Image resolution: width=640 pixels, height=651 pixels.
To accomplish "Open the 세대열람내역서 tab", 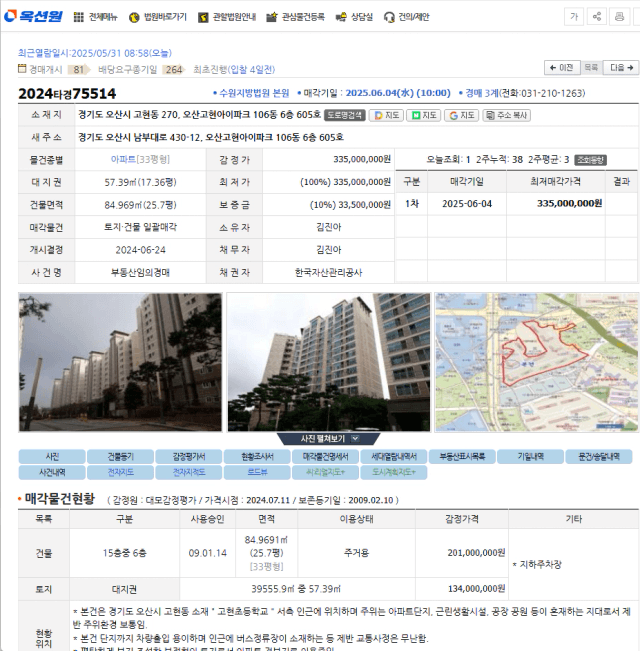I will [394, 457].
